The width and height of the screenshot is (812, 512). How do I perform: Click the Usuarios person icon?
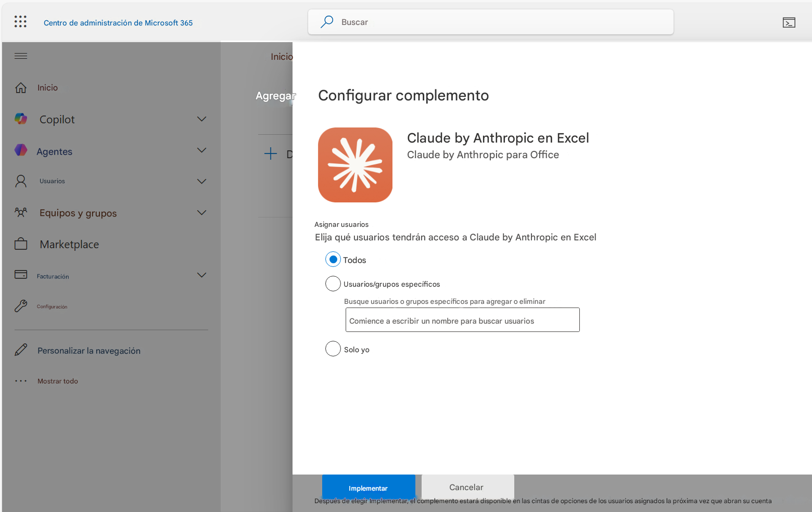tap(21, 181)
